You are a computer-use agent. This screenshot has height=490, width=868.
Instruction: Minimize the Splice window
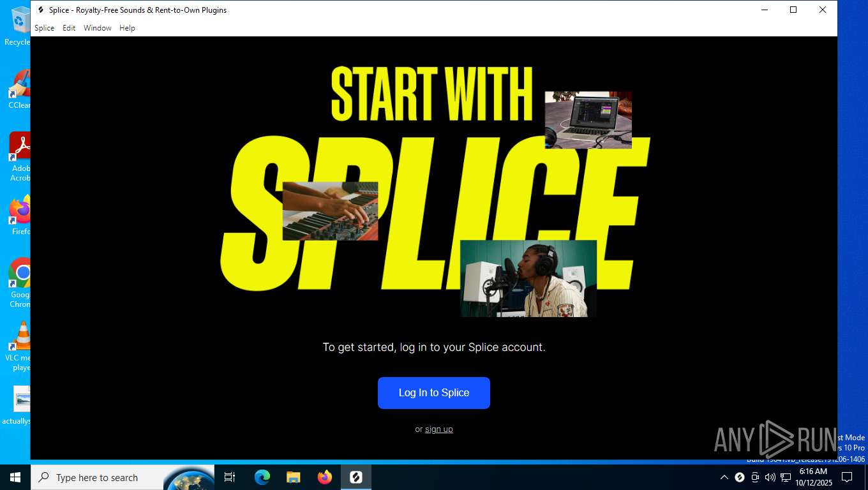click(x=764, y=10)
